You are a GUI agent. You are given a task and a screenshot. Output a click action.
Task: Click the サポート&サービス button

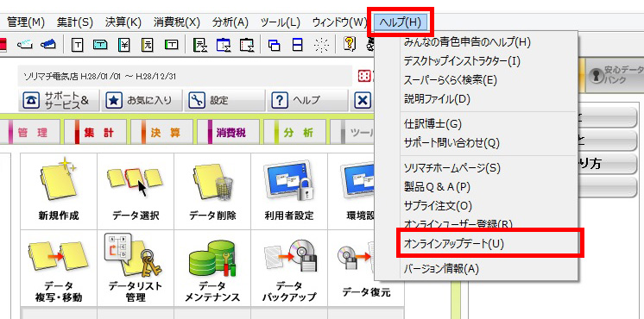point(60,101)
